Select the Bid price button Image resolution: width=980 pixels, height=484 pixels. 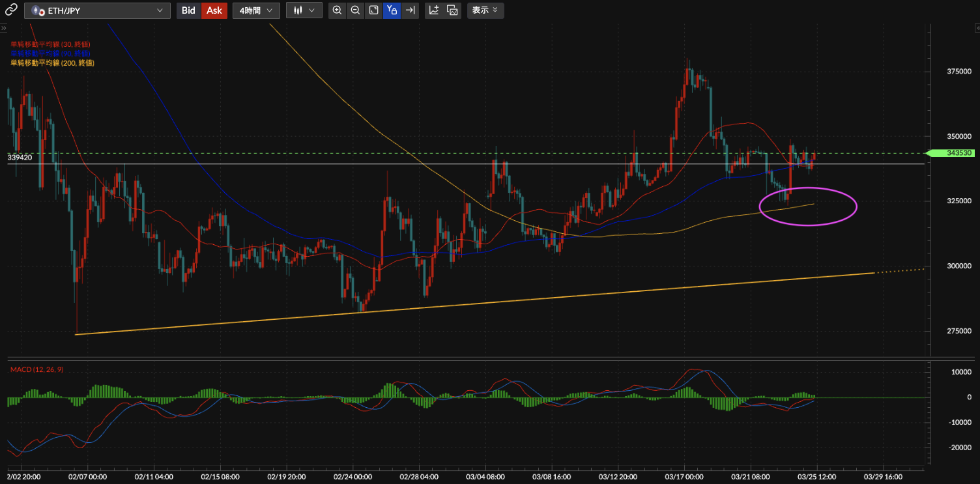(188, 10)
